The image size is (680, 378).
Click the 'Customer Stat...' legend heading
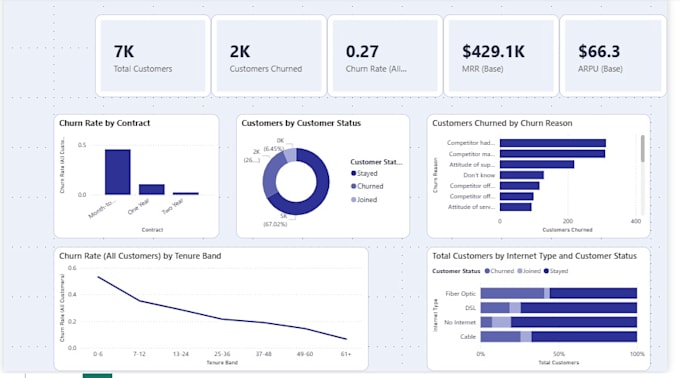pos(376,162)
